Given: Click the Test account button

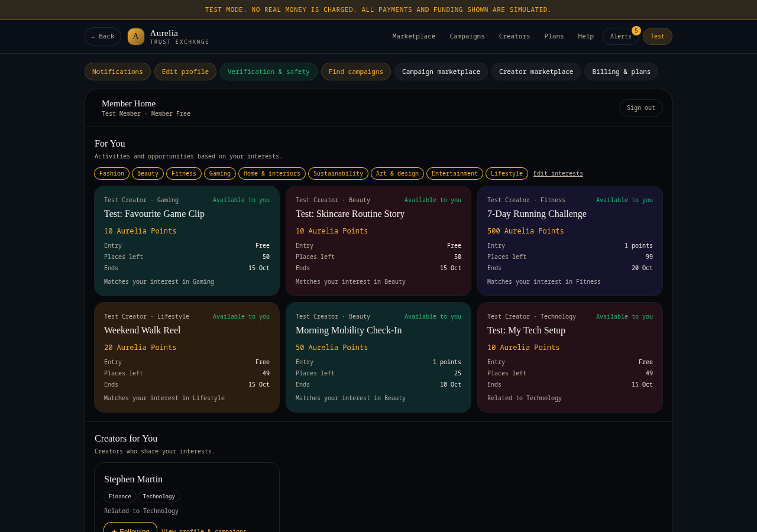Looking at the screenshot, I should point(658,37).
